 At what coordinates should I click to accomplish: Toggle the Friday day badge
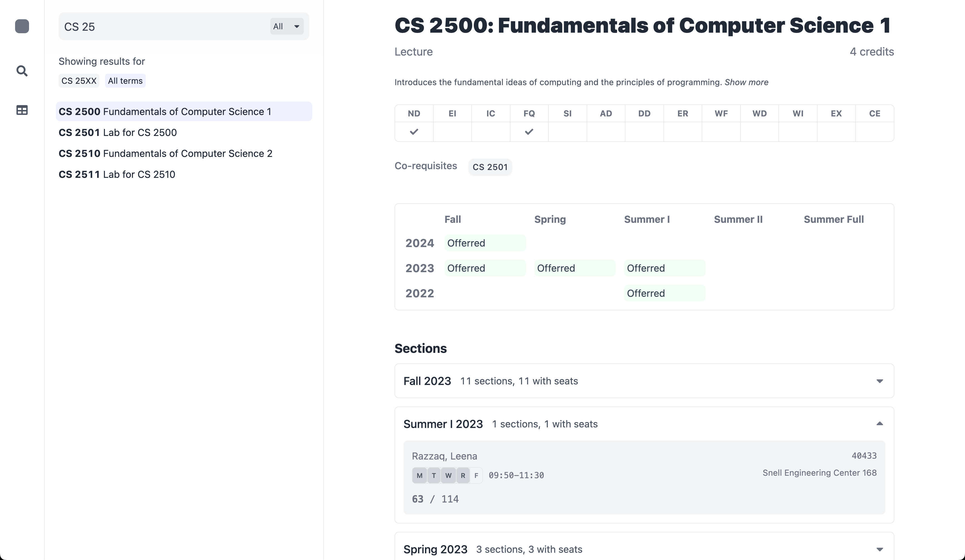476,475
